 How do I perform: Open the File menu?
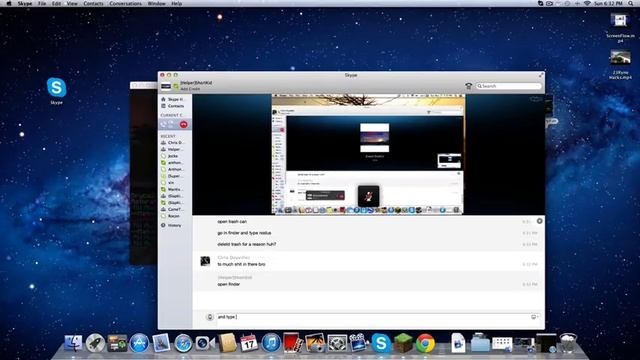click(x=42, y=3)
